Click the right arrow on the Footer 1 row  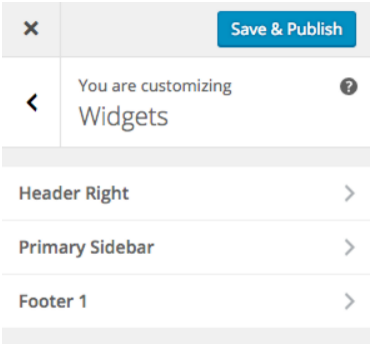pyautogui.click(x=349, y=302)
